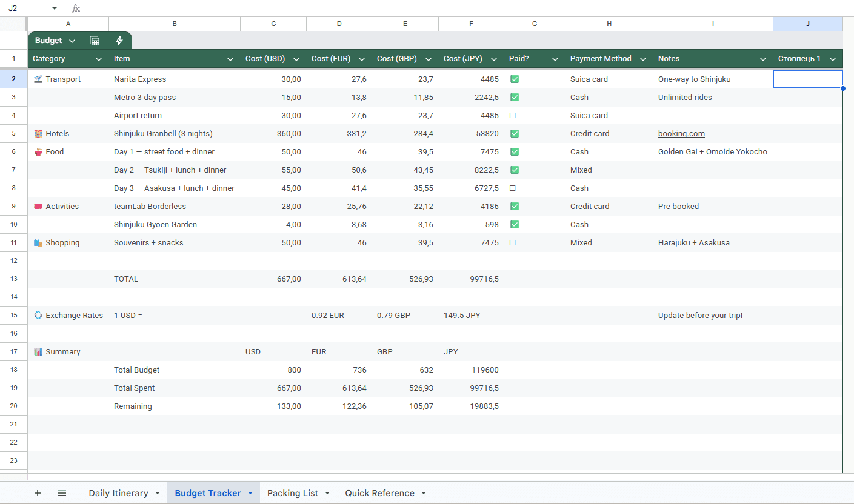Click the Exchange Rates emoji icon
This screenshot has width=854, height=504.
point(38,316)
